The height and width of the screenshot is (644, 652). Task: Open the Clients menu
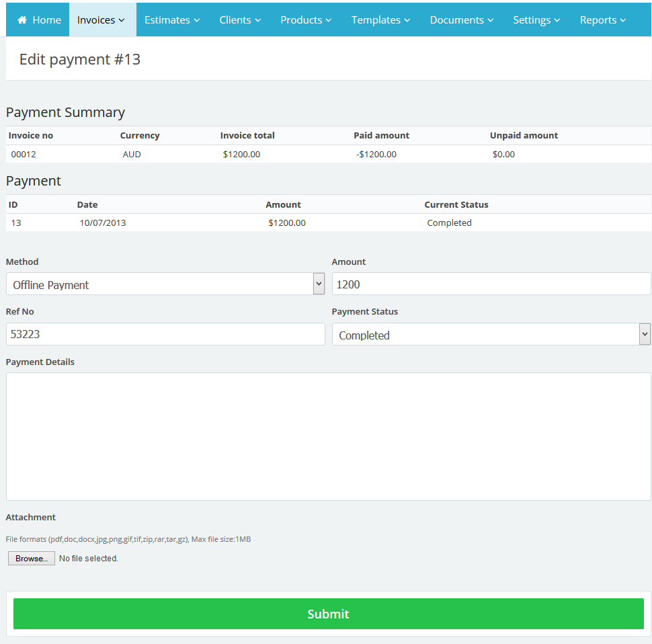(240, 20)
